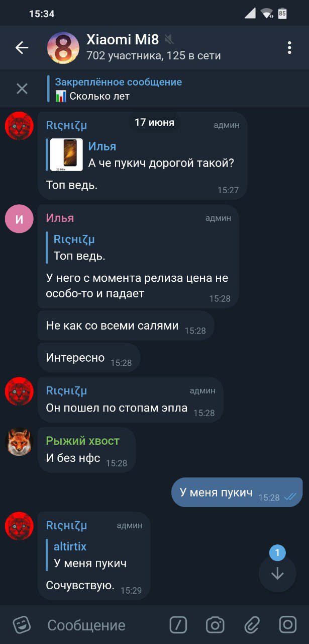Tap the bot commands slash icon
The image size is (309, 644).
pyautogui.click(x=178, y=625)
